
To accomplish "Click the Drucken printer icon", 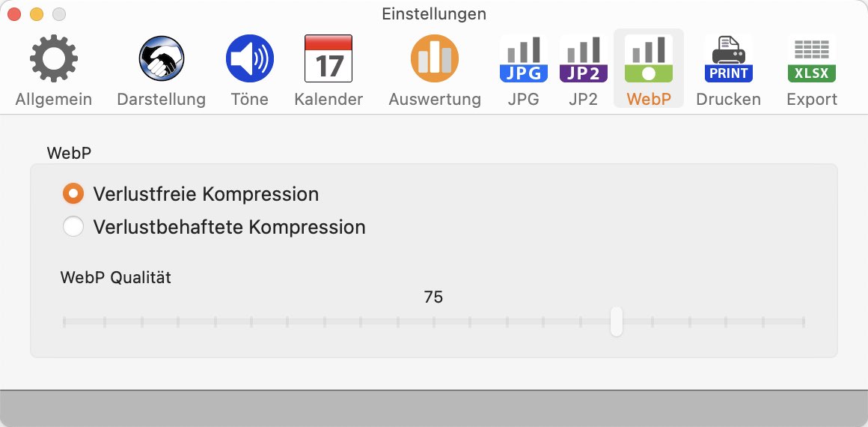I will pyautogui.click(x=729, y=58).
